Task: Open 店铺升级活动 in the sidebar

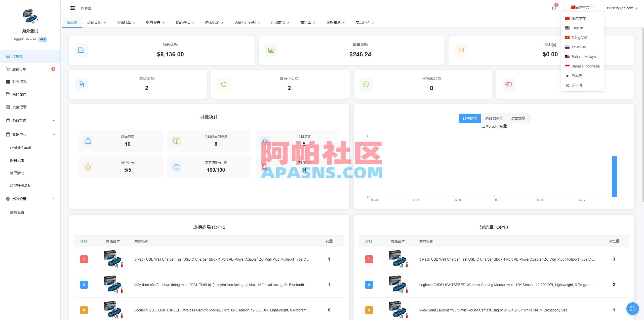Action: click(x=21, y=186)
